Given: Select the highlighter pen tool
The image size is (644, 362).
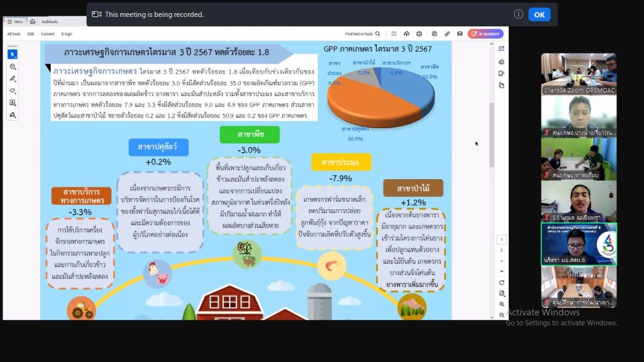Looking at the screenshot, I should [13, 79].
